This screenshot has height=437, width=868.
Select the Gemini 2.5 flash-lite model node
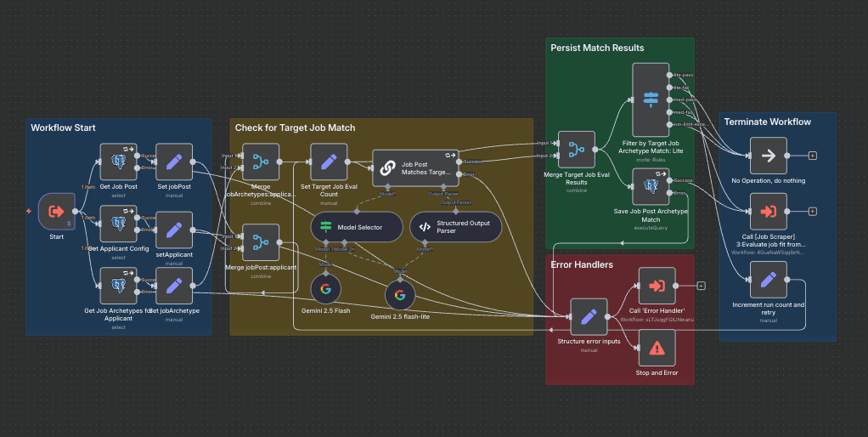click(x=400, y=294)
